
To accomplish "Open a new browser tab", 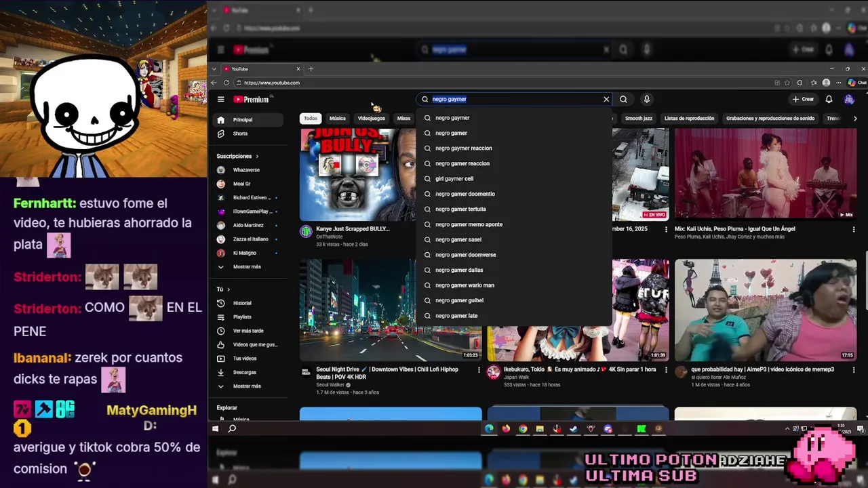I will (x=311, y=68).
